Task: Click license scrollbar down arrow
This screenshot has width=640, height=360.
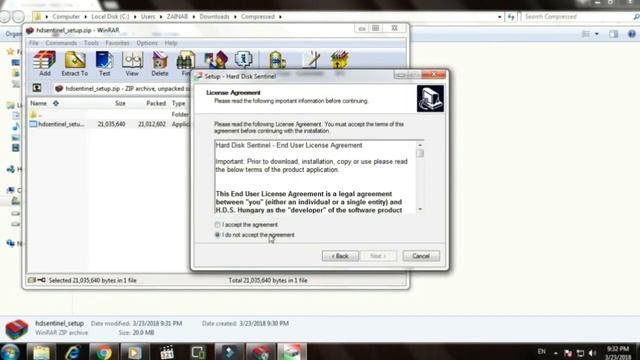Action: coord(420,209)
